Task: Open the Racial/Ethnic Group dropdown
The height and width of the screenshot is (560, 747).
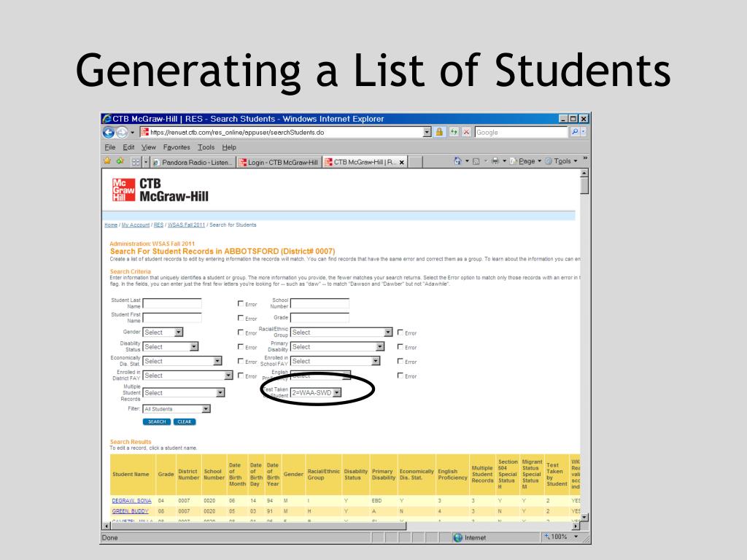Action: click(341, 332)
